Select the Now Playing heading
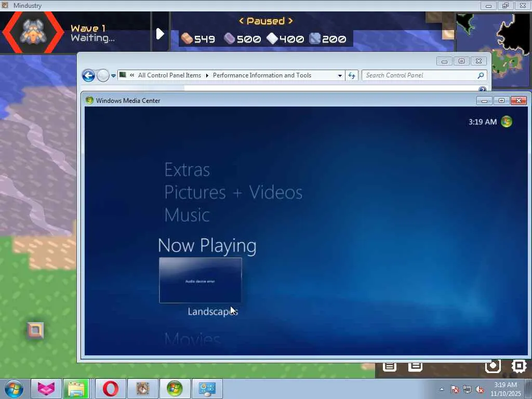 (x=207, y=245)
